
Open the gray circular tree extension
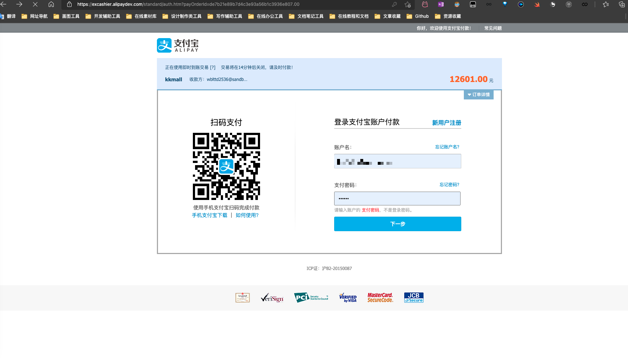[x=569, y=4]
